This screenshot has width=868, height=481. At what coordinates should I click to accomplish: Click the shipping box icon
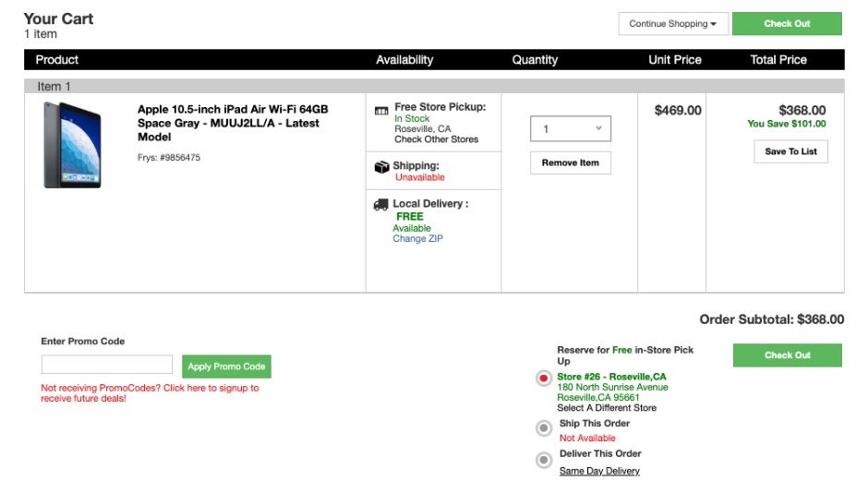pos(381,167)
